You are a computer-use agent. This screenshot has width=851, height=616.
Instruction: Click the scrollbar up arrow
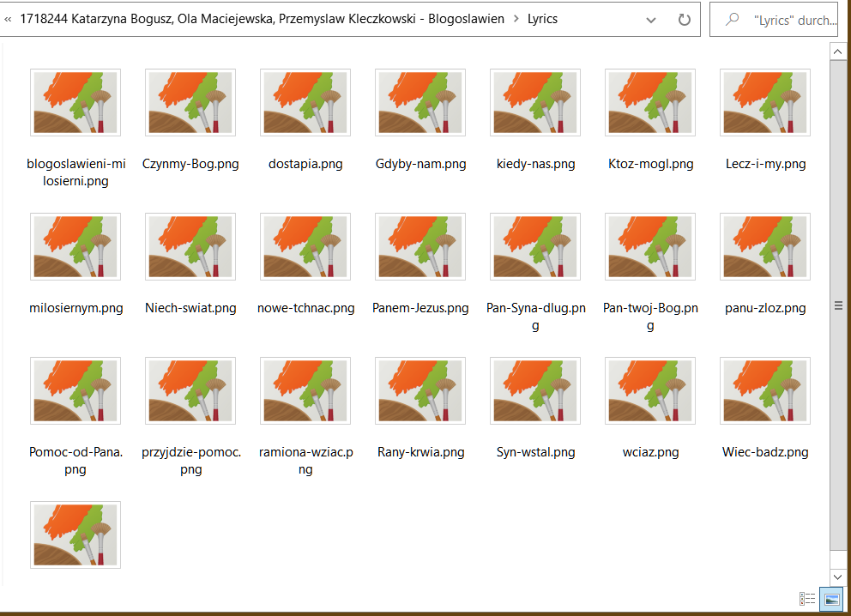coord(837,51)
